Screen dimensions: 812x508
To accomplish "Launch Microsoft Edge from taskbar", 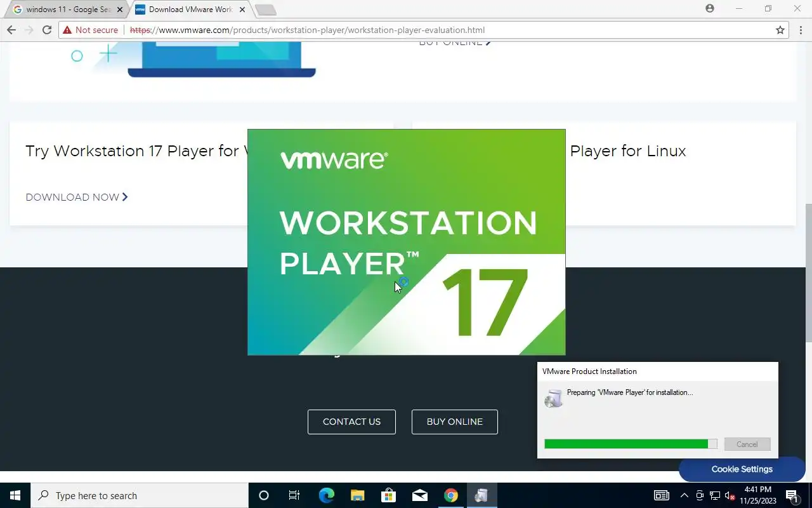I will click(326, 495).
